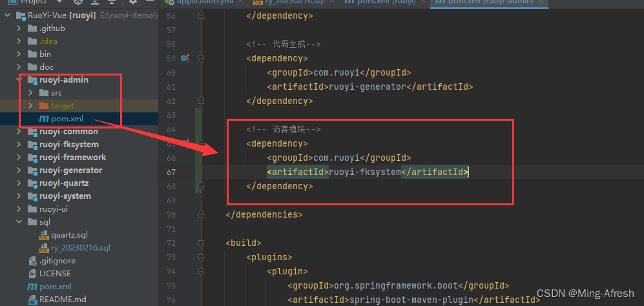Select ry_20230216.sql in the project tree
This screenshot has width=644, height=306.
[x=80, y=248]
